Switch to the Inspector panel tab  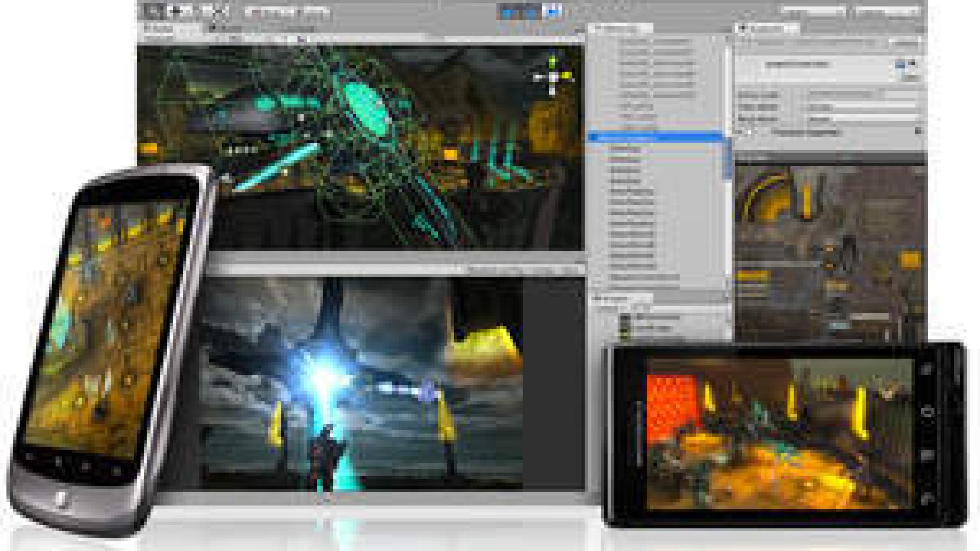pyautogui.click(x=767, y=28)
